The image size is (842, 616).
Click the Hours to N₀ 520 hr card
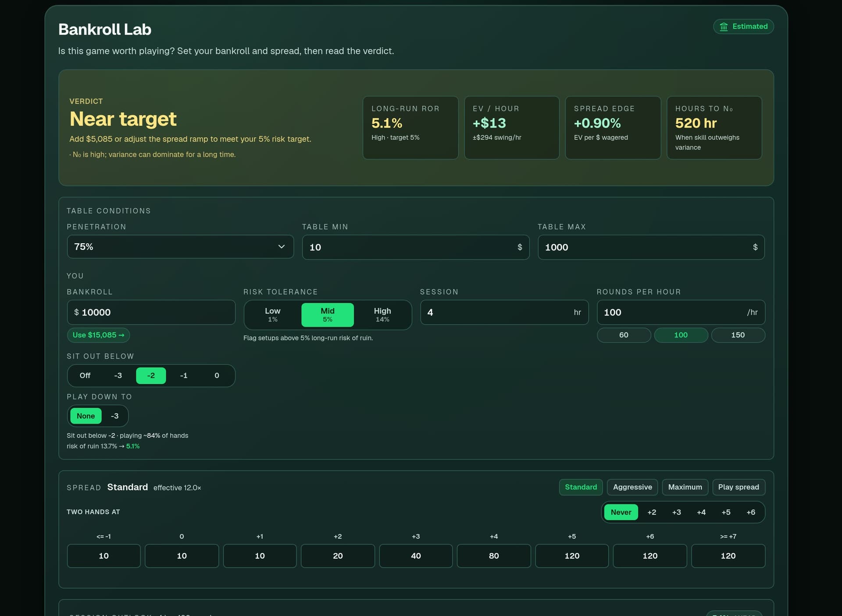714,128
